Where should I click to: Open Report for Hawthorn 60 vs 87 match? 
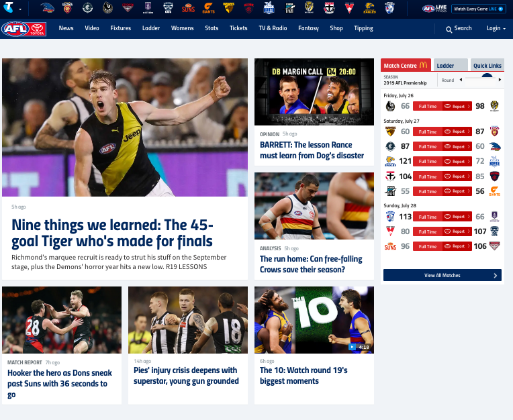pyautogui.click(x=457, y=132)
